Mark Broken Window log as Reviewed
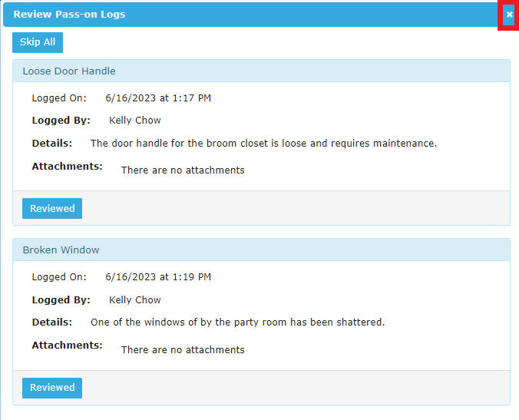Image resolution: width=519 pixels, height=420 pixels. pos(52,388)
